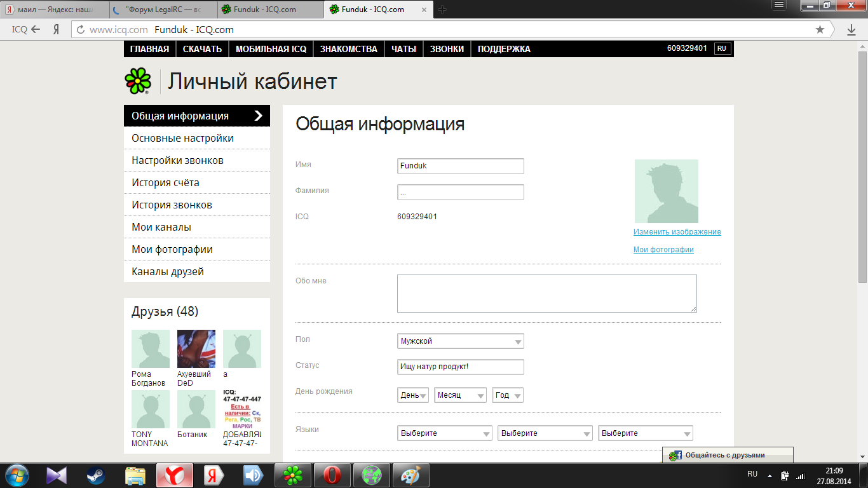Open Paint from the taskbar
The image size is (868, 488).
(410, 475)
